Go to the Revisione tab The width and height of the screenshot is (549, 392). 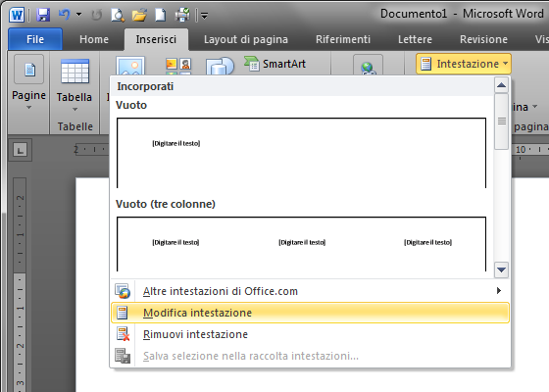[x=483, y=39]
